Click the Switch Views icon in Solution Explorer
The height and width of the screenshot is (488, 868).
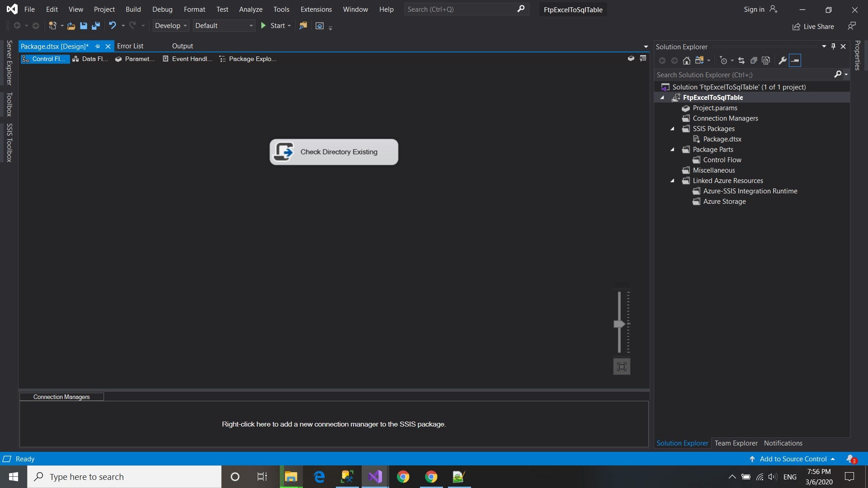tap(699, 61)
